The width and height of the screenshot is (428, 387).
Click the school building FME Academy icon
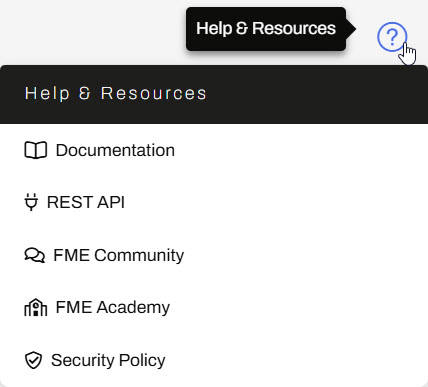coord(36,307)
